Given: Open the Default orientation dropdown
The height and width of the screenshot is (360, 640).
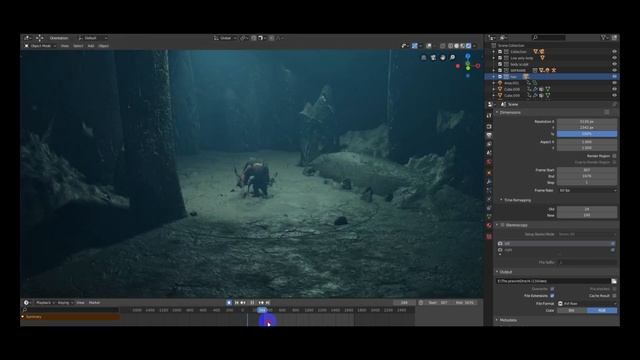Looking at the screenshot, I should click(93, 38).
